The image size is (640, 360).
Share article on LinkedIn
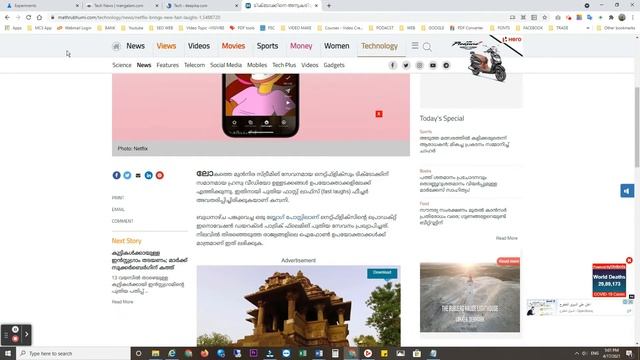149,175
